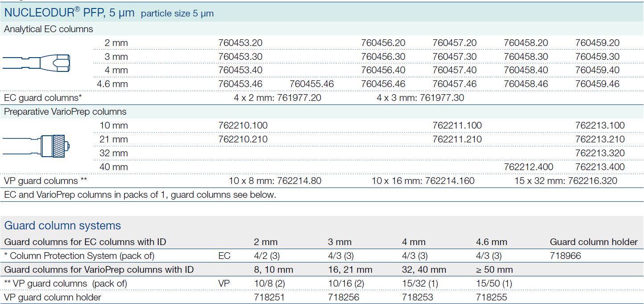Select the 4 x 3 mm: 761977.30 entry
Screen dimensions: 644x304
pos(420,98)
